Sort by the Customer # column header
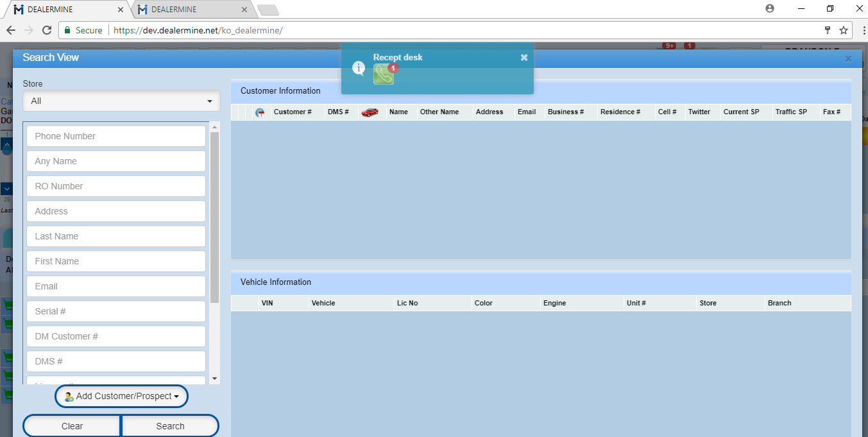Image resolution: width=868 pixels, height=437 pixels. [293, 112]
